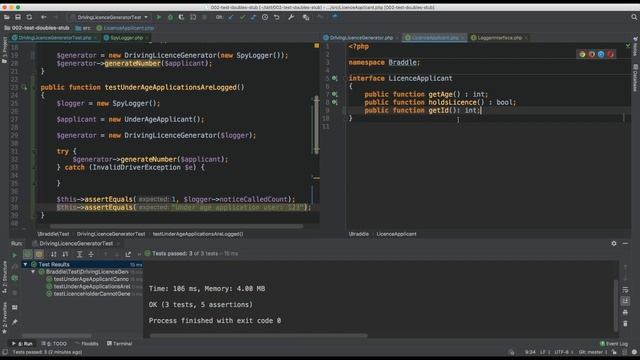Screen dimensions: 640x360
Task: Select the LicenceApplicant.php breadcrumb
Action: pyautogui.click(x=125, y=28)
